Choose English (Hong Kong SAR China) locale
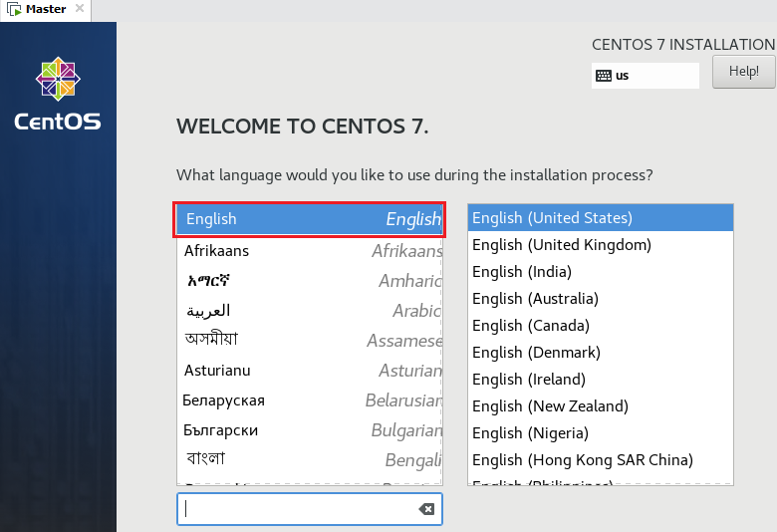The height and width of the screenshot is (532, 777). tap(600, 460)
